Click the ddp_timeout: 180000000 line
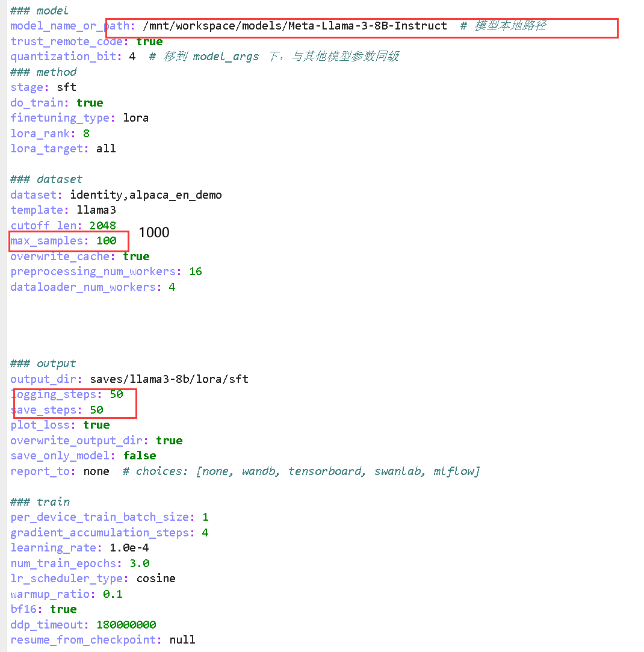This screenshot has width=644, height=652. (x=83, y=624)
